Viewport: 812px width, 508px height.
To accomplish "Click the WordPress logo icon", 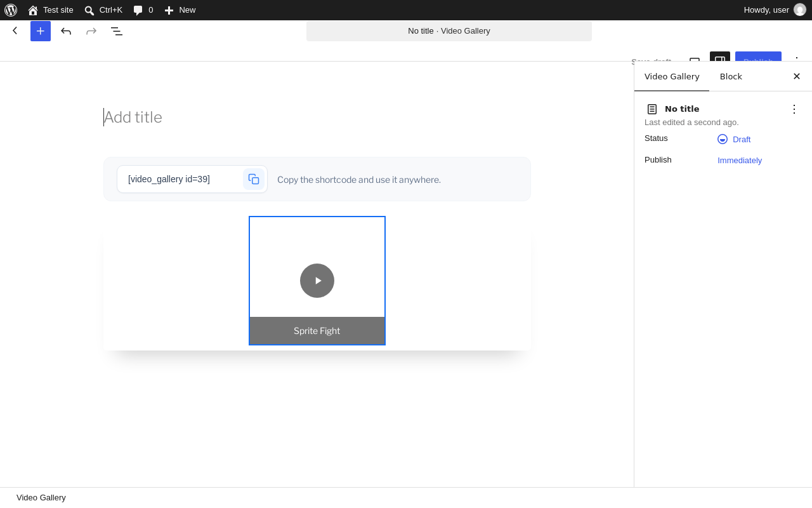I will coord(11,10).
